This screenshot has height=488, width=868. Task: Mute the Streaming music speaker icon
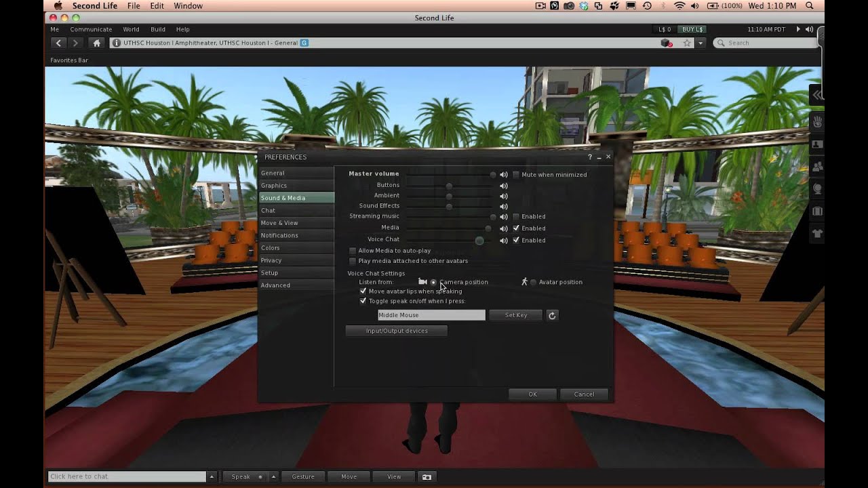click(x=504, y=217)
